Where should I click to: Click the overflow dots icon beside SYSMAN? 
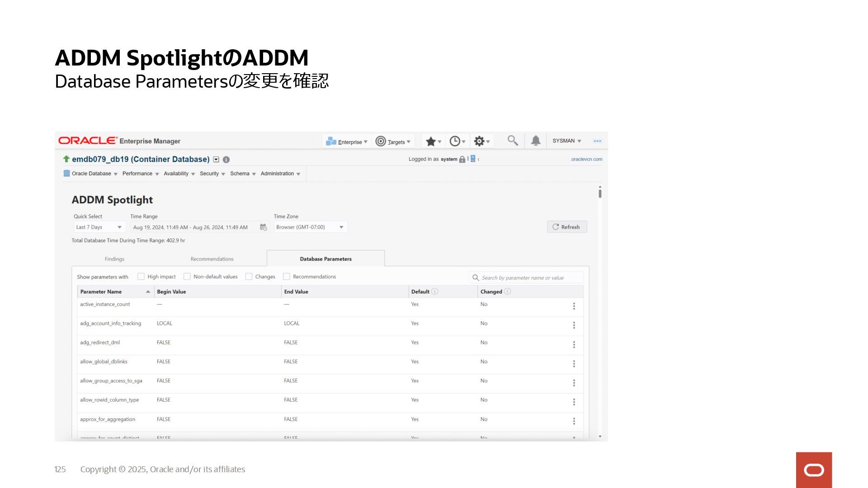pyautogui.click(x=597, y=141)
